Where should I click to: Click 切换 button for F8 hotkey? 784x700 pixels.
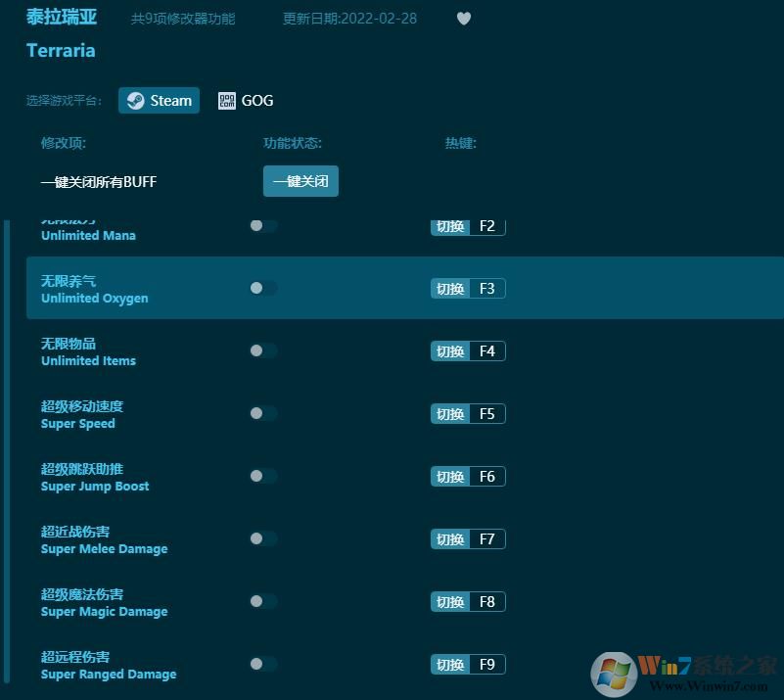(450, 601)
